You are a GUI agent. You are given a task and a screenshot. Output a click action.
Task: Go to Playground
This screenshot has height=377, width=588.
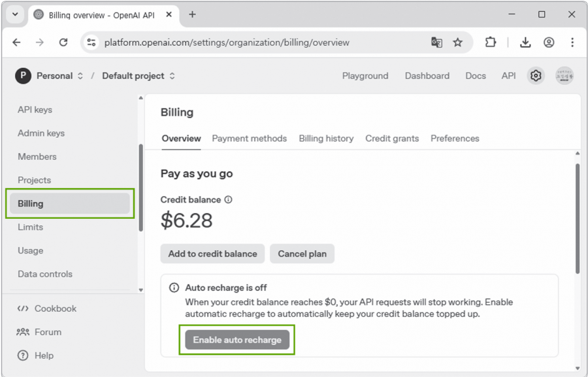(365, 76)
